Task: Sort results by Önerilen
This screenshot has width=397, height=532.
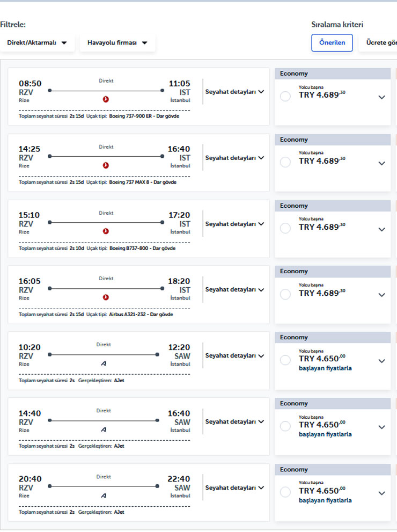Action: [x=332, y=43]
